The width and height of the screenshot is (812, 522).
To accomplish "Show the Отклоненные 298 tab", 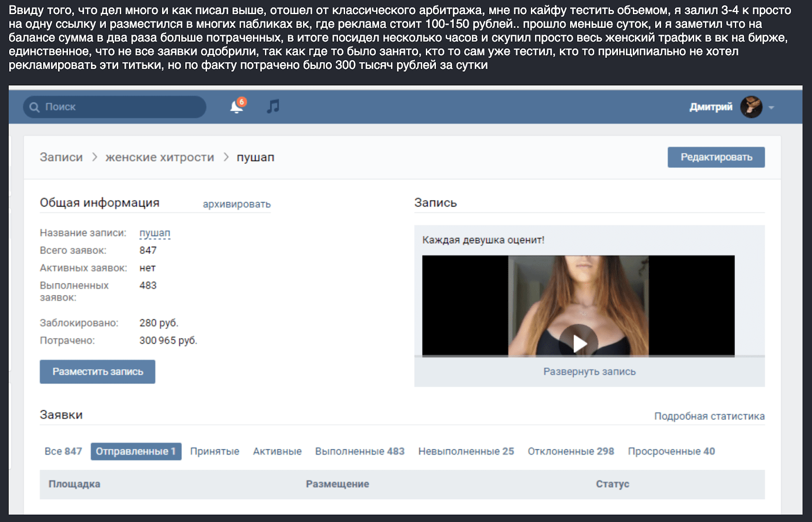I will coord(570,451).
